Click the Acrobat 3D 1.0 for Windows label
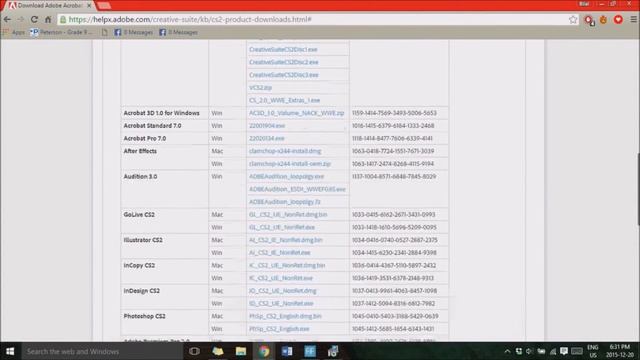Screen dimensions: 640x360 click(161, 113)
